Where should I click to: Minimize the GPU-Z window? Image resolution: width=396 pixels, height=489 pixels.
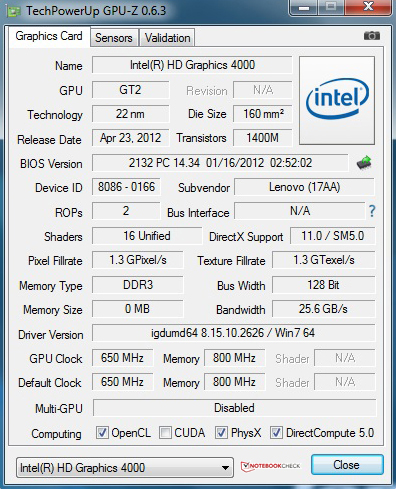304,7
